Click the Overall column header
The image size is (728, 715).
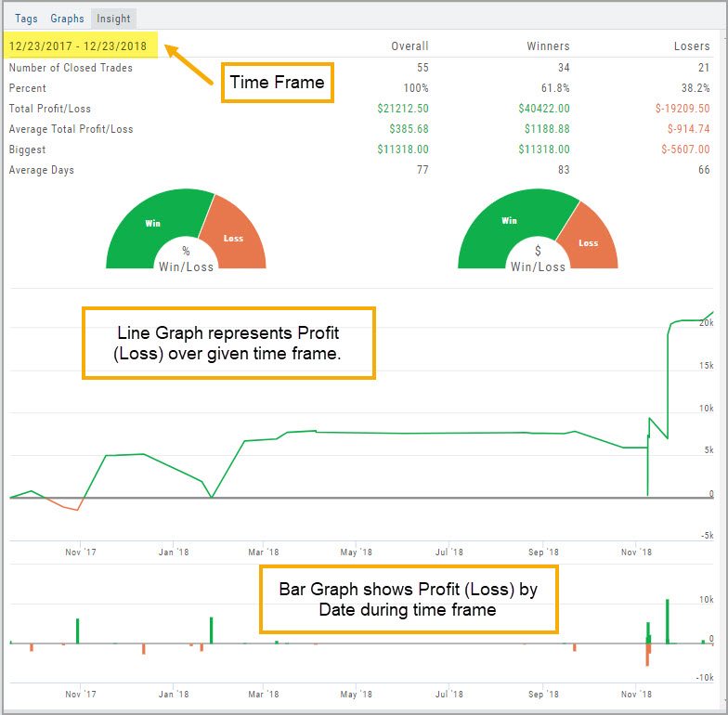tap(409, 46)
